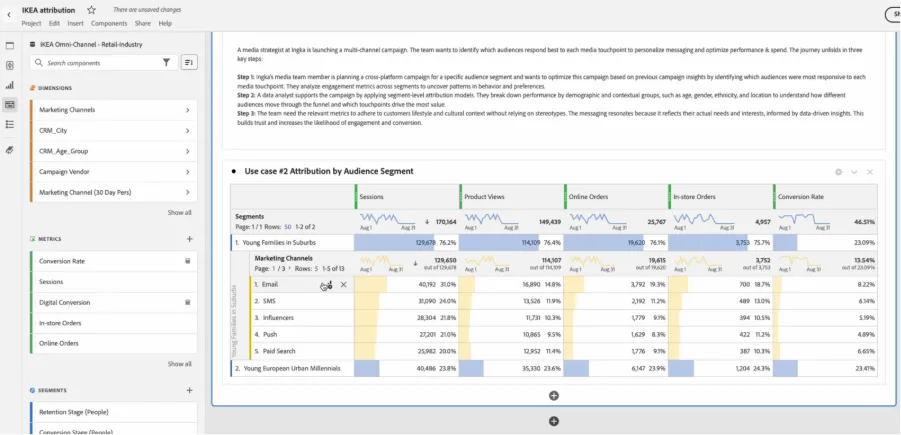Open the Share menu
Screen dimensions: 901x435
143,24
